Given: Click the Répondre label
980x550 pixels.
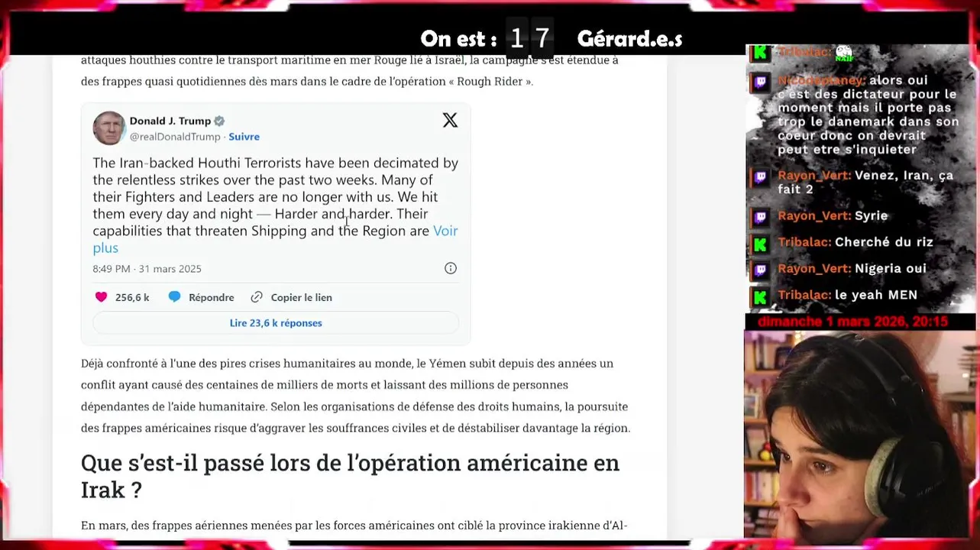Looking at the screenshot, I should click(212, 298).
